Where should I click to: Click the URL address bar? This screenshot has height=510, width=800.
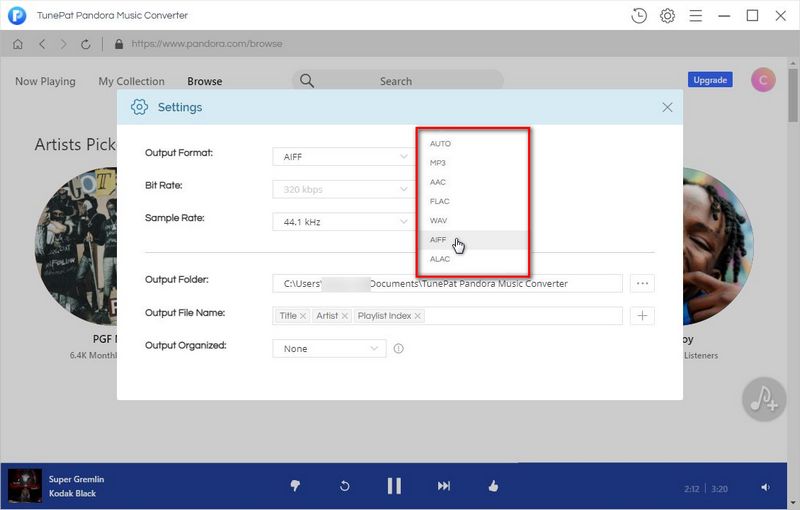click(207, 44)
